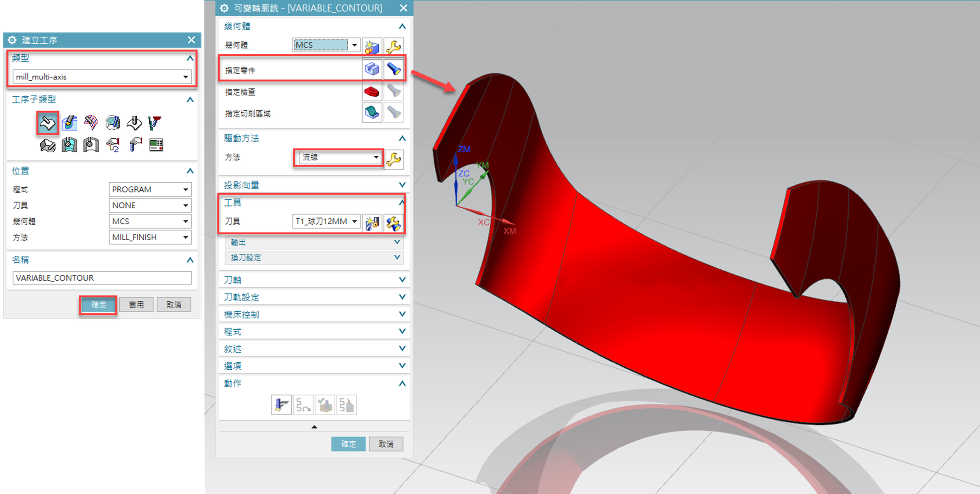Click the edit geometry wrench icon beside MCS
This screenshot has height=494, width=980.
[393, 47]
